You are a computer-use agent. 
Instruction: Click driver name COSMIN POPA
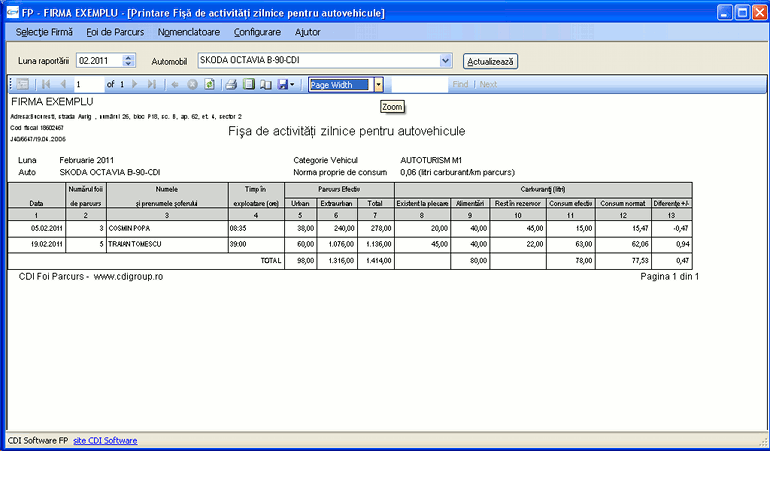coord(129,228)
